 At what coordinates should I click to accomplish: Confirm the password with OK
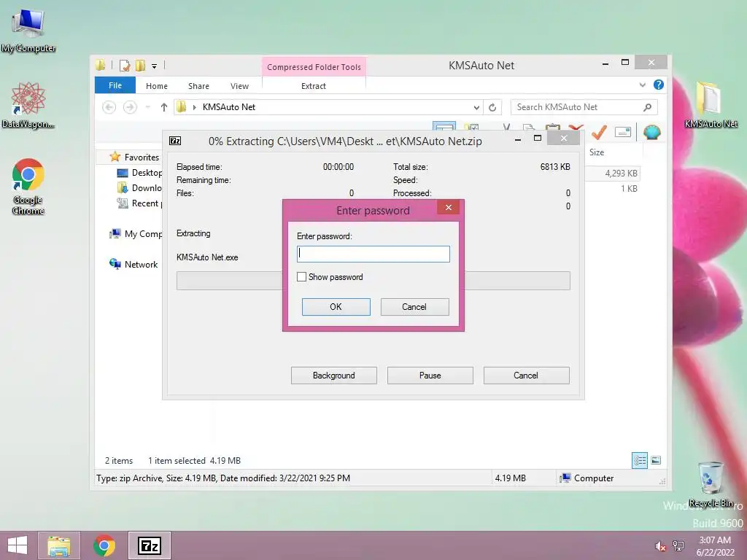[x=336, y=307]
